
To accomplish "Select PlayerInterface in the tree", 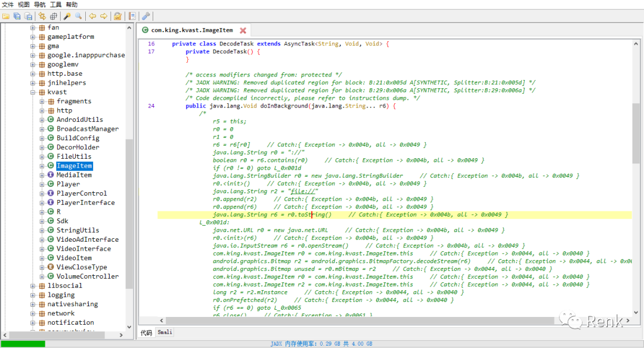I will [85, 202].
